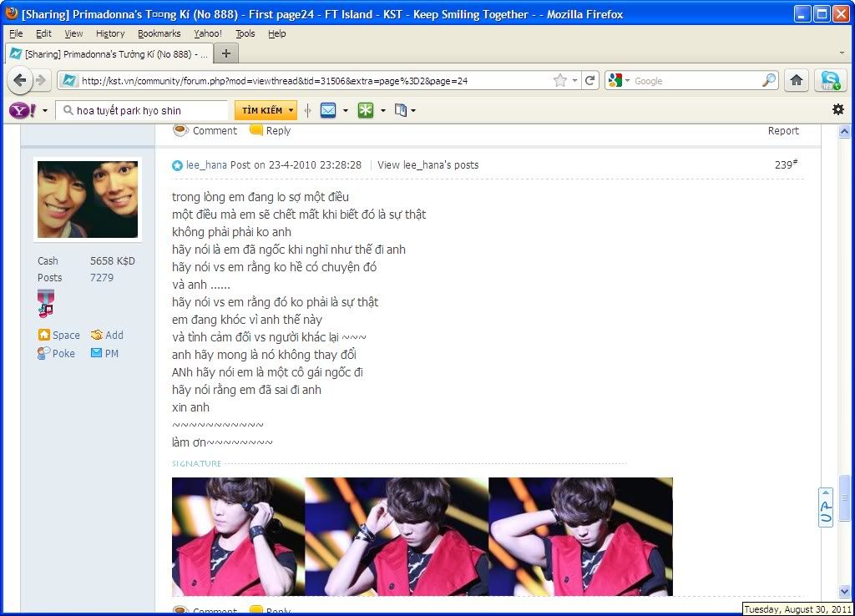Bookmark this page with the star icon
The image size is (855, 616).
(x=559, y=81)
